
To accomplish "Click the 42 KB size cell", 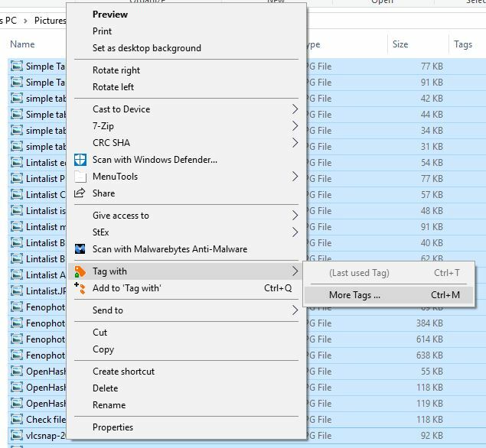I will [432, 99].
